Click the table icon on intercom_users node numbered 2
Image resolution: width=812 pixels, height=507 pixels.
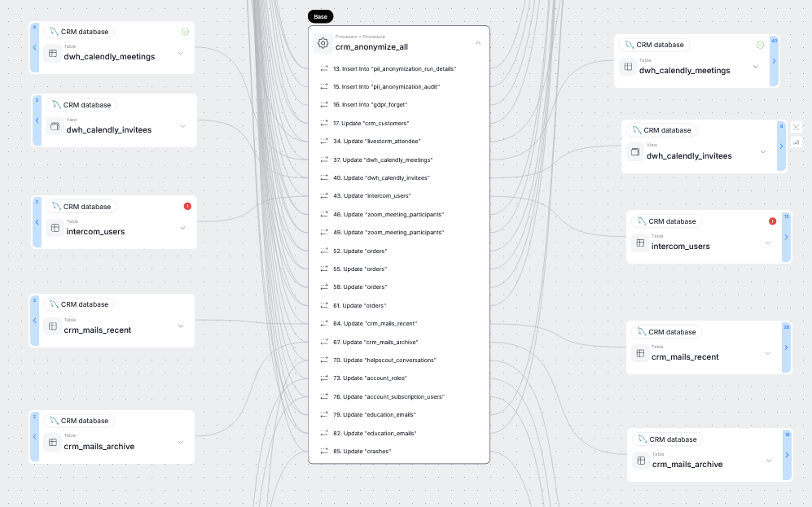pos(54,229)
